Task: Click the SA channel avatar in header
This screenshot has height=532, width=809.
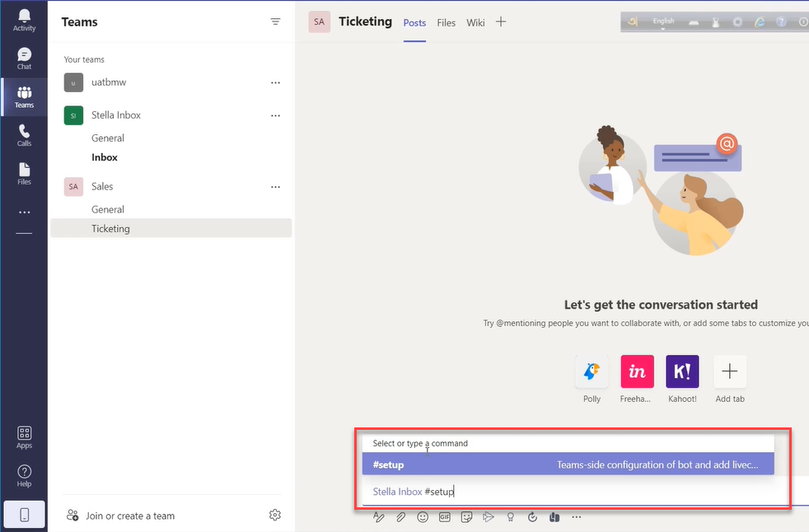Action: (x=320, y=21)
